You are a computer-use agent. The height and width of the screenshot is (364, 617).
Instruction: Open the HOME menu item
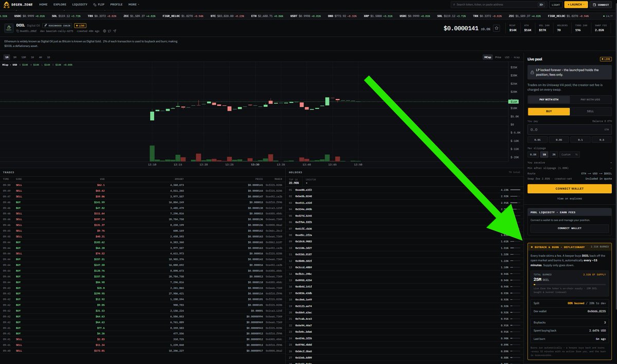pyautogui.click(x=43, y=4)
